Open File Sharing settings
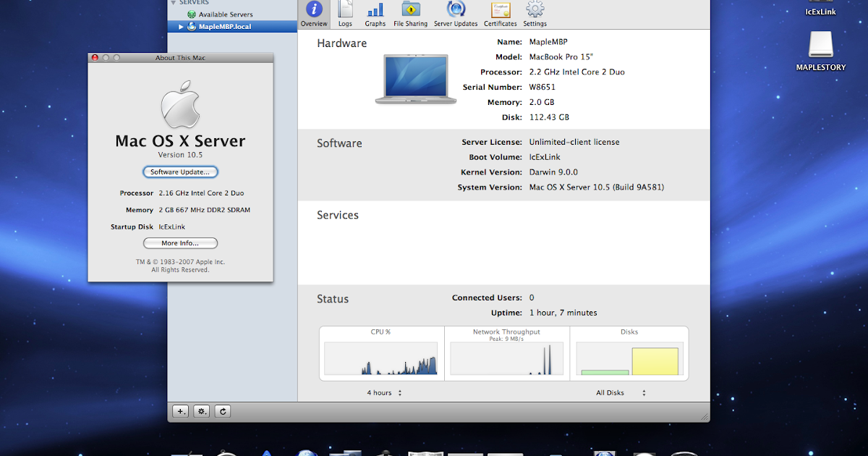868x456 pixels. click(410, 12)
